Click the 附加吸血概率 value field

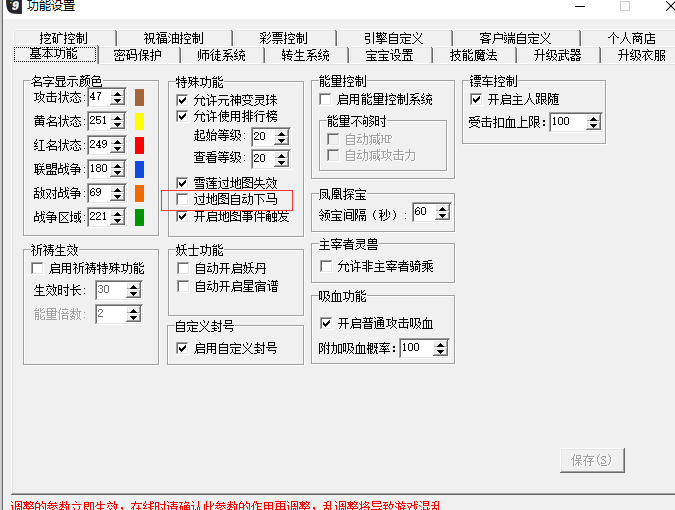click(x=417, y=348)
